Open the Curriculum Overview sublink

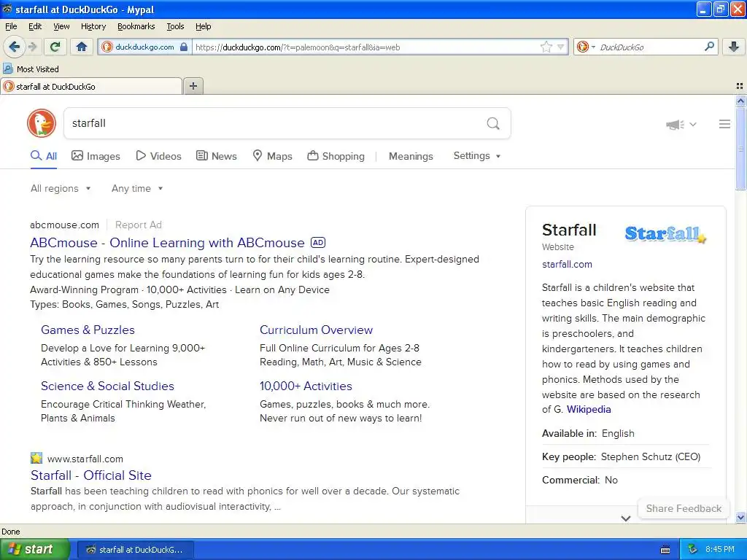(316, 330)
